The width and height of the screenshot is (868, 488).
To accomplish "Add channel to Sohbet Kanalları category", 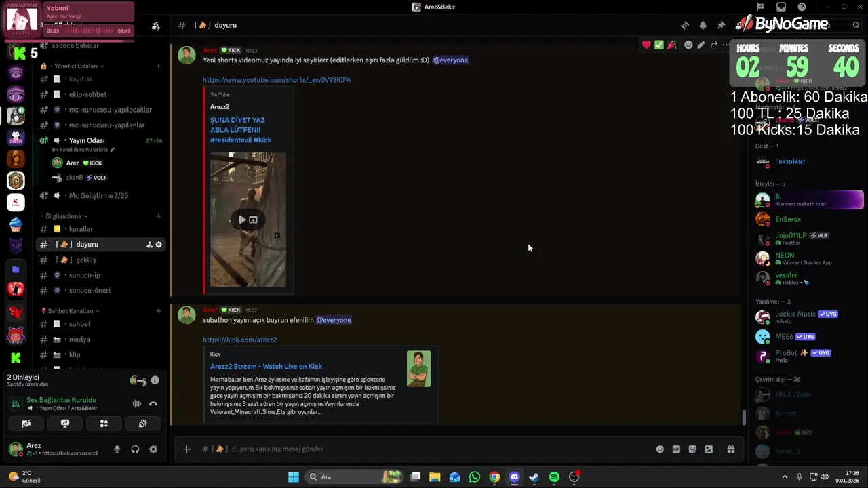I will click(x=158, y=310).
